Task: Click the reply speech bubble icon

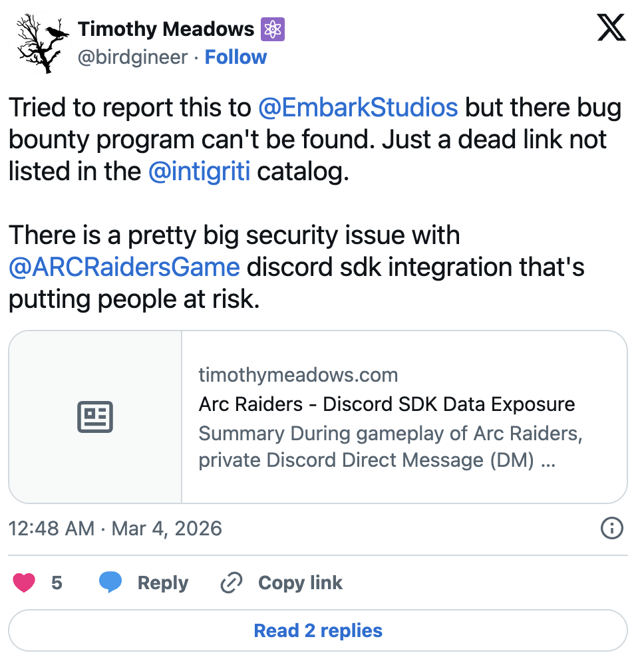Action: click(x=110, y=583)
